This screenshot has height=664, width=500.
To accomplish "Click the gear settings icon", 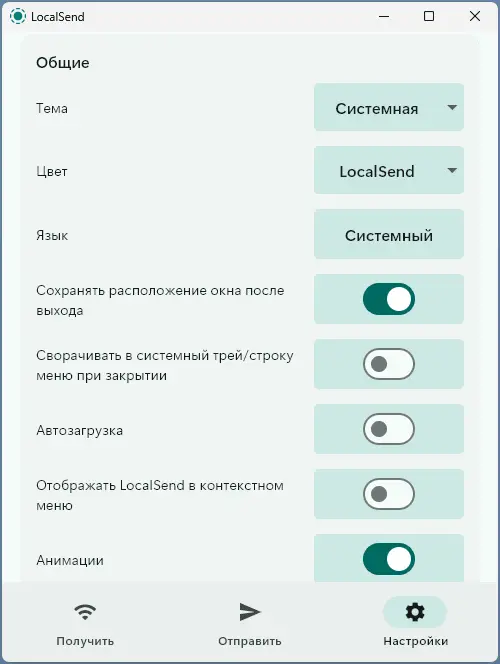I will (x=415, y=612).
